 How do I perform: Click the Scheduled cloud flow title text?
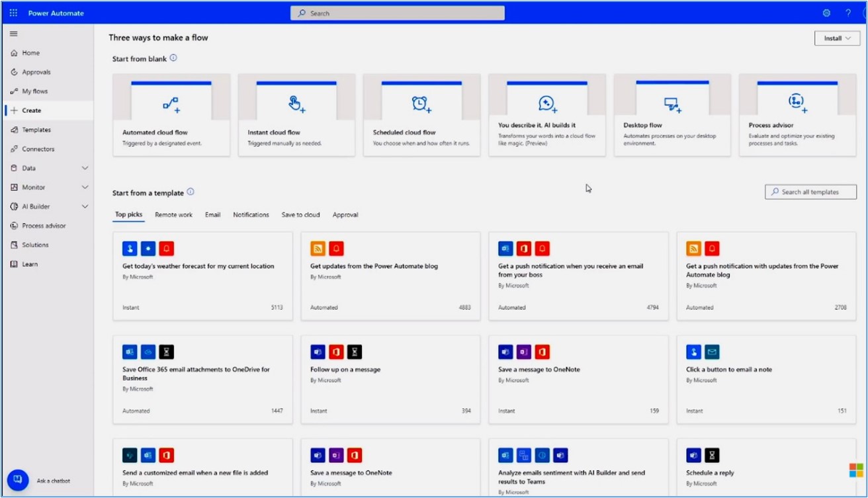click(404, 132)
